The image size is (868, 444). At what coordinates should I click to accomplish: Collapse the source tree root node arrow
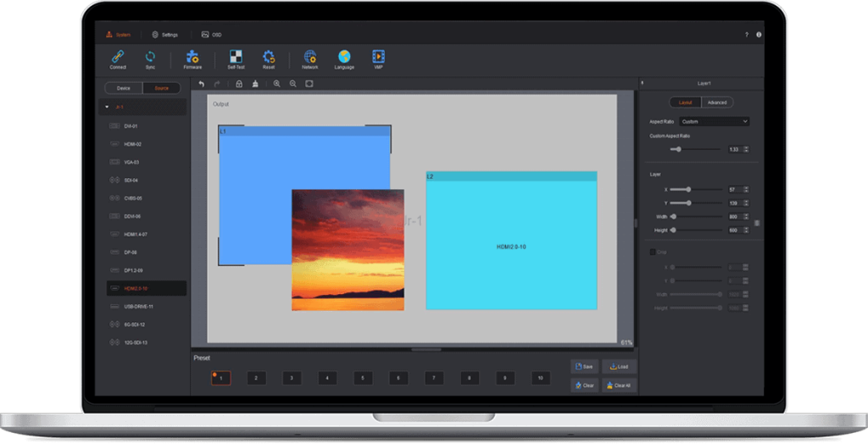coord(107,108)
